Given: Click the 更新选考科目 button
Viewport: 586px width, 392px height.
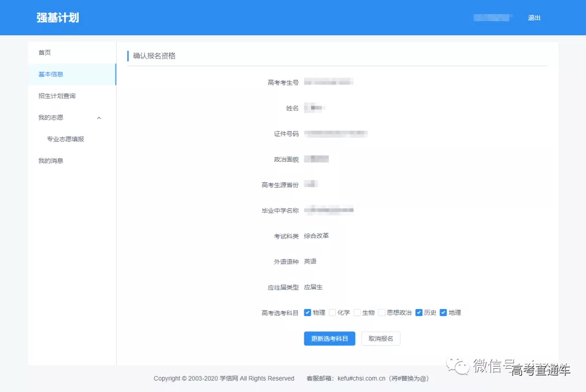Looking at the screenshot, I should click(x=329, y=338).
